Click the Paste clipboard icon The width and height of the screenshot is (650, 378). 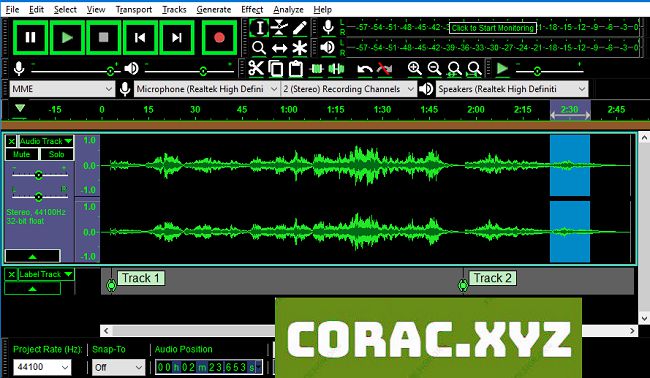click(x=296, y=68)
